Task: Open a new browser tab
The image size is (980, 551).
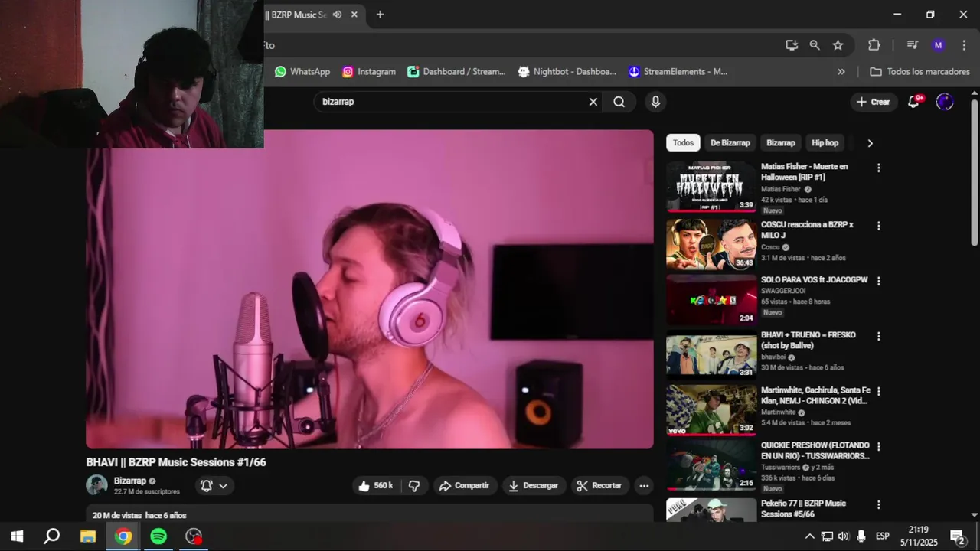Action: 380,15
